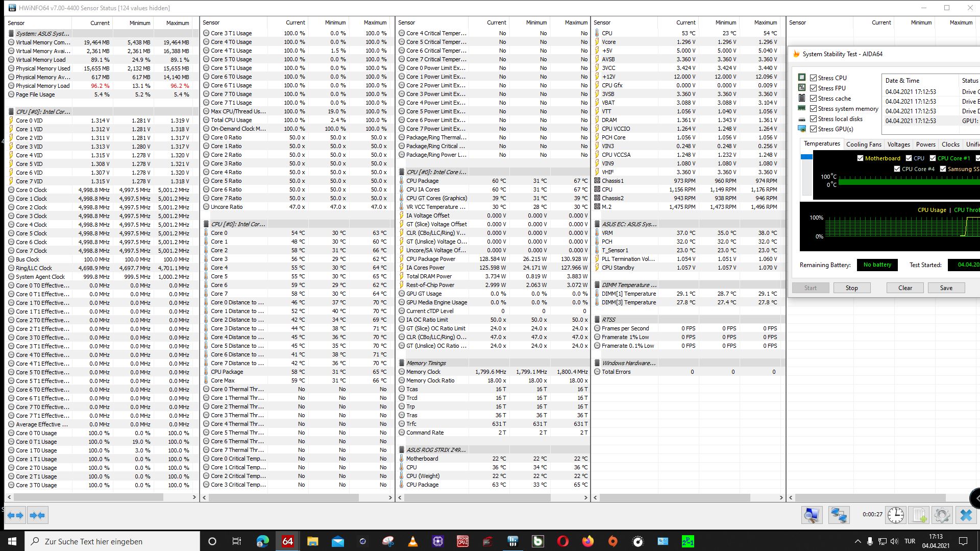Open HWiNFO sensor settings via the gear icon
Image resolution: width=980 pixels, height=551 pixels.
(942, 515)
